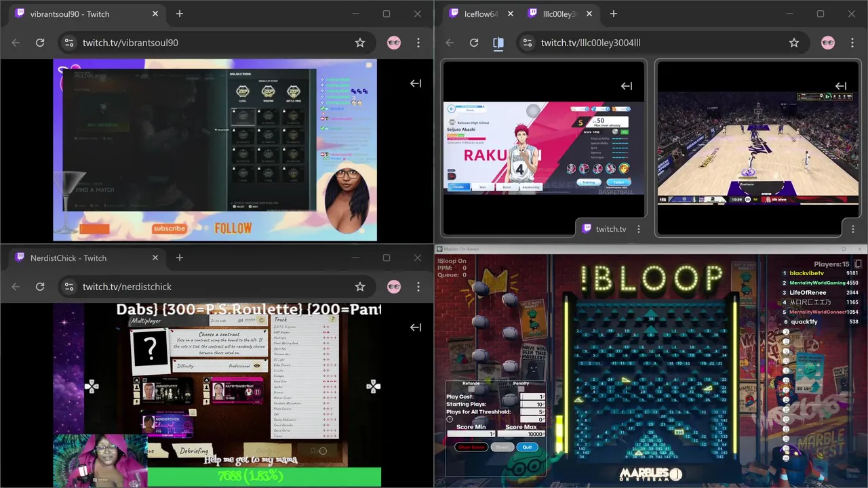This screenshot has height=488, width=868.
Task: Click the question mark contract photo
Action: point(150,350)
